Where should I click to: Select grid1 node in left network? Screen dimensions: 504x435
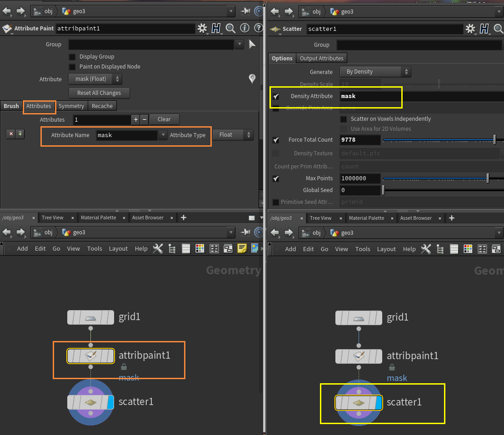coord(90,317)
